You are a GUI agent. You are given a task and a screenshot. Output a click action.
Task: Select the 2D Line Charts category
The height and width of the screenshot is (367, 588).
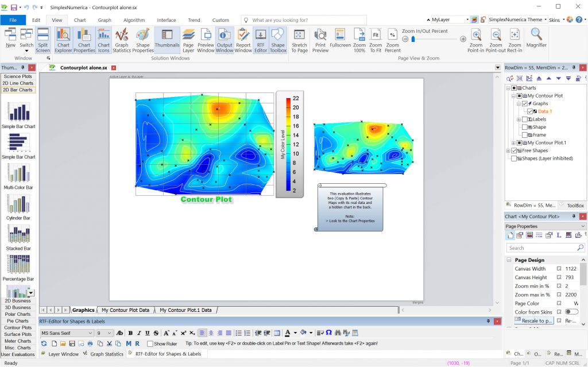[18, 83]
